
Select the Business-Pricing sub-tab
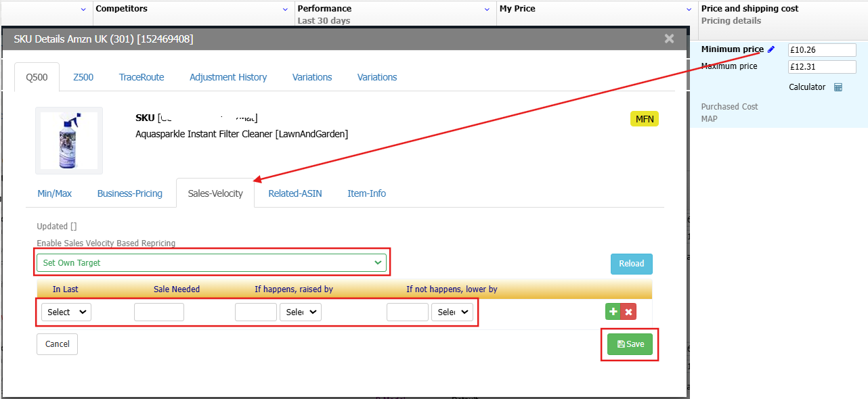[x=130, y=193]
